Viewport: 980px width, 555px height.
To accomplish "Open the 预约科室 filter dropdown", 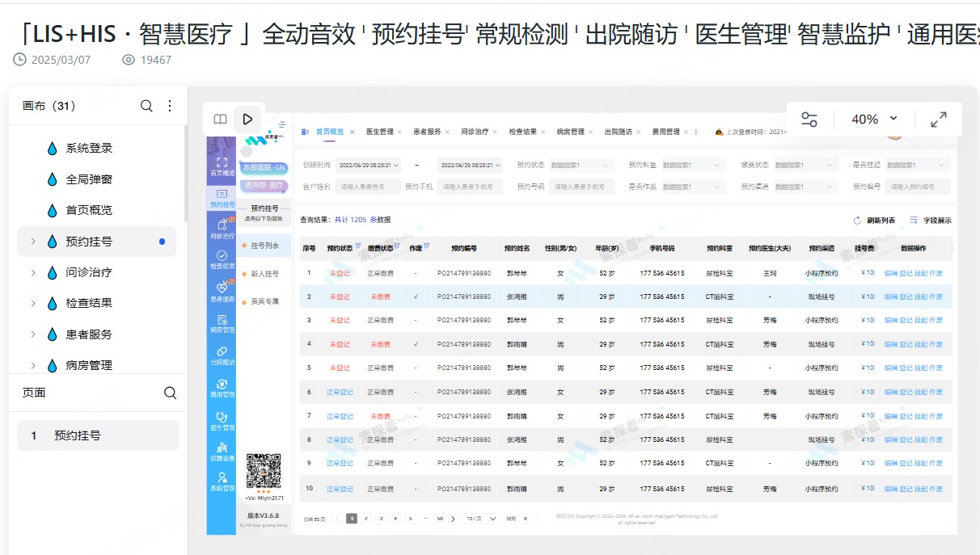I will click(x=692, y=165).
